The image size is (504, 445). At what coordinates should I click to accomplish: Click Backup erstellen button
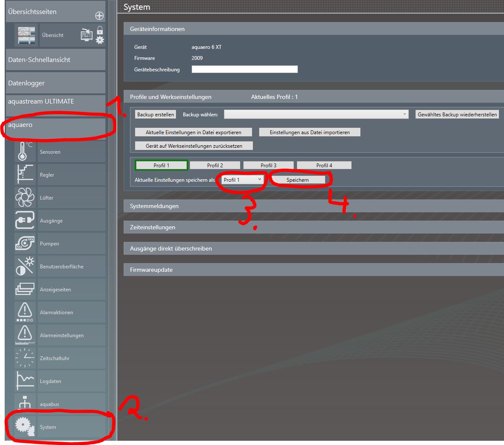156,114
